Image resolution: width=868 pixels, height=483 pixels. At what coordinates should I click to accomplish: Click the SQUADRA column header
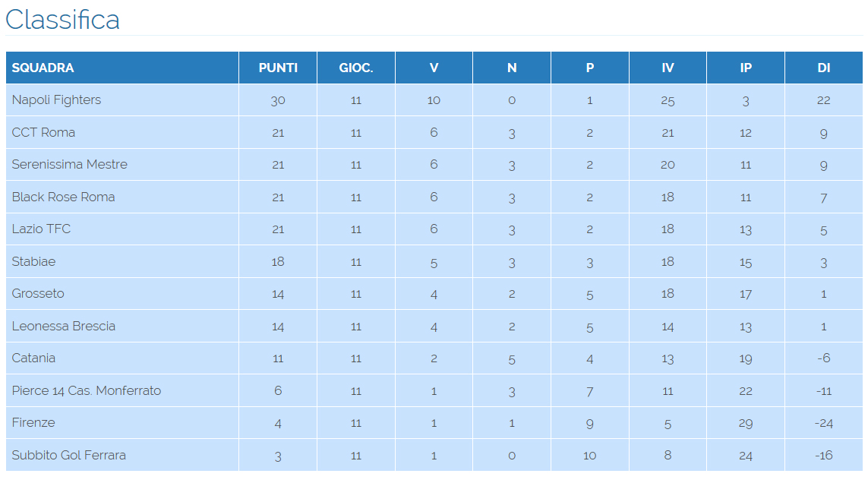pos(43,68)
